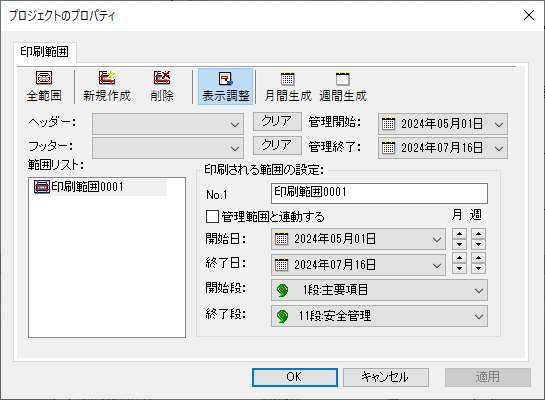Decrease 開始日 by one month
Image resolution: width=545 pixels, height=400 pixels.
click(459, 245)
